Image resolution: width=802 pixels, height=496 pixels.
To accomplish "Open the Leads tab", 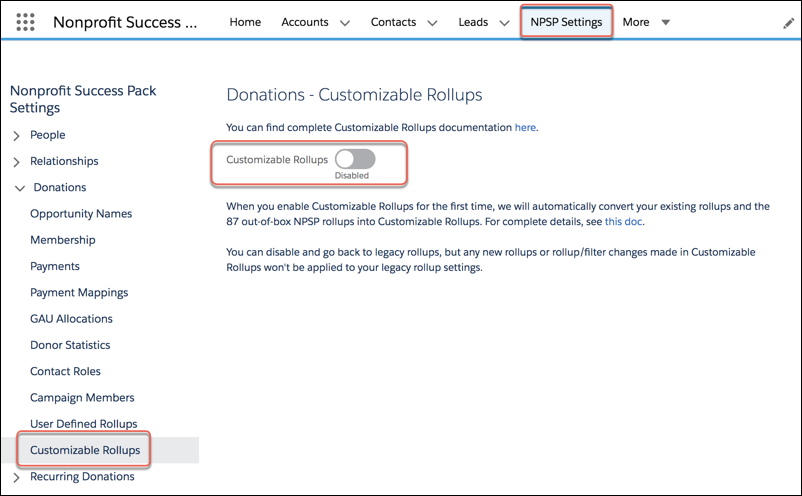I will click(473, 22).
